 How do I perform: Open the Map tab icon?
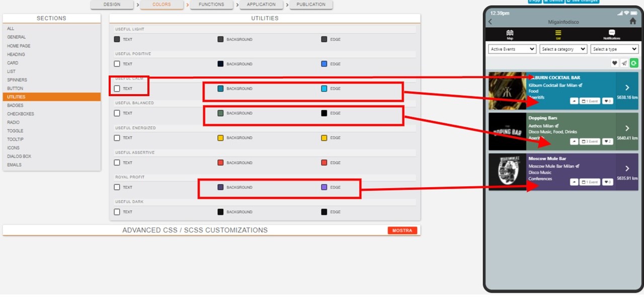[510, 33]
